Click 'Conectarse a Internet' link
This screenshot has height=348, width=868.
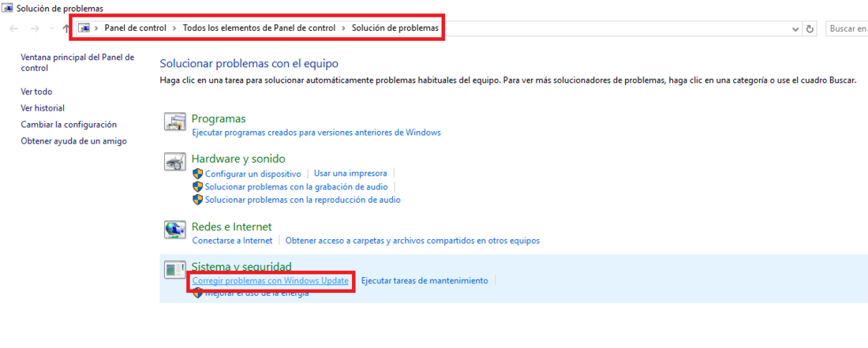pos(233,241)
